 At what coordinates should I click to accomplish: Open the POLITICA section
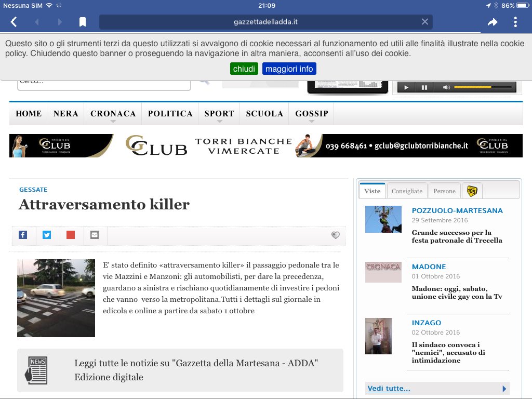[x=170, y=114]
